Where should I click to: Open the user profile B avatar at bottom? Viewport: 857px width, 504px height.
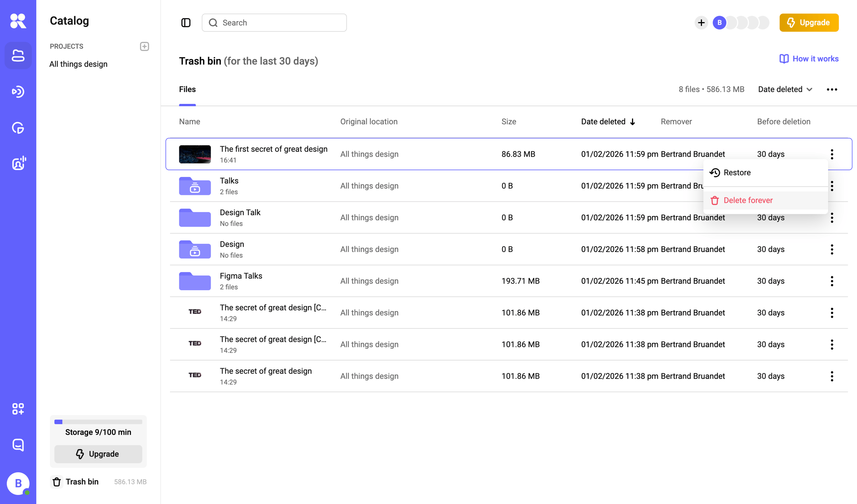18,483
